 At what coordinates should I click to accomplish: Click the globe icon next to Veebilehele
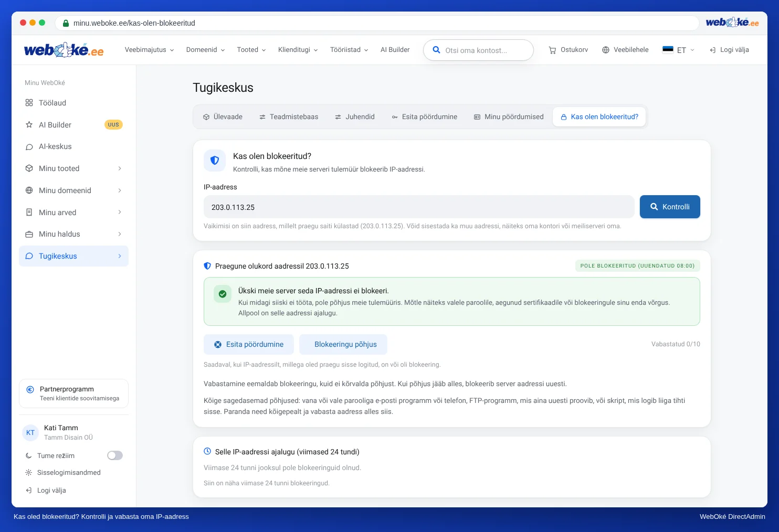pyautogui.click(x=606, y=50)
